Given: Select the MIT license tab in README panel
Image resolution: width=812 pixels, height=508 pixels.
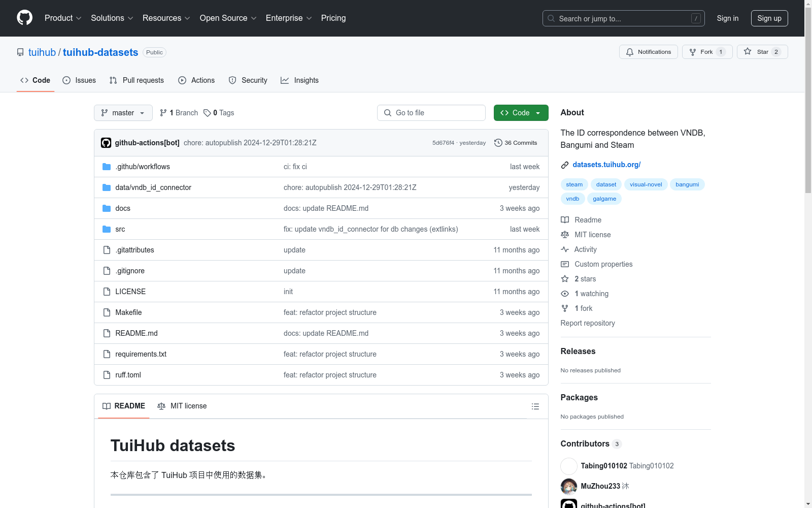Looking at the screenshot, I should click(x=182, y=406).
